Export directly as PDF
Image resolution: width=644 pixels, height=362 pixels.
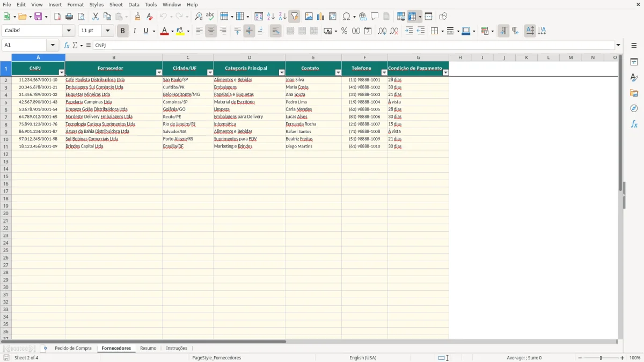point(57,17)
